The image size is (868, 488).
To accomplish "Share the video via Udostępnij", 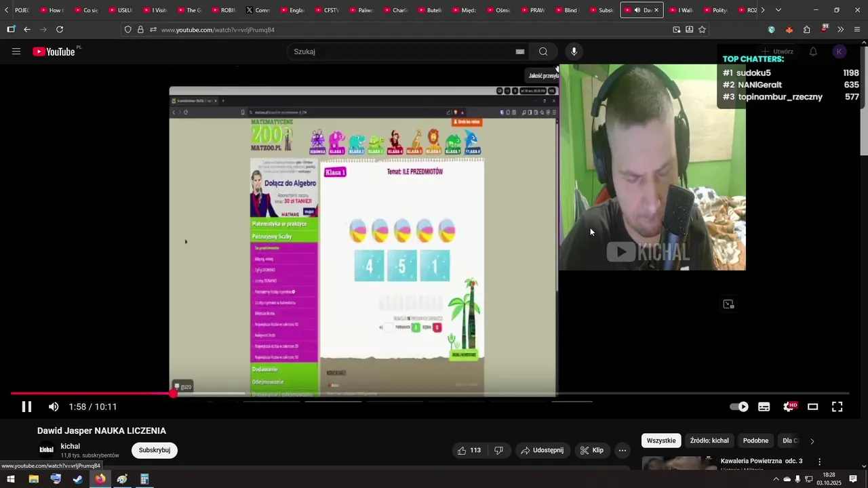I will (x=542, y=450).
